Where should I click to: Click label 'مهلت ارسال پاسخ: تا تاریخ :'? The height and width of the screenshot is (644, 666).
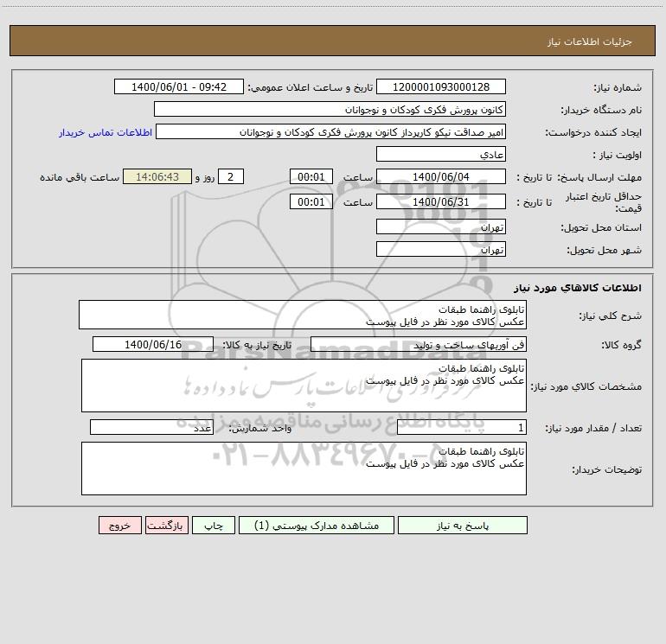tap(579, 177)
